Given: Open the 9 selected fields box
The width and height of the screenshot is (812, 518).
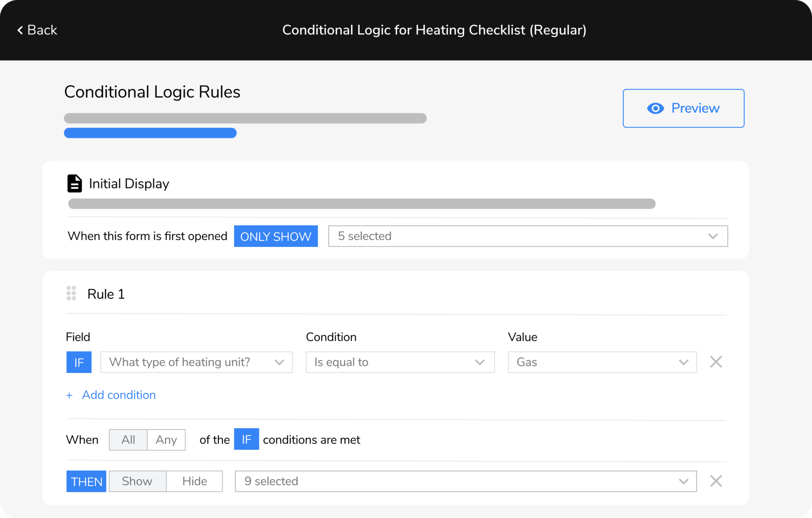Looking at the screenshot, I should 465,481.
